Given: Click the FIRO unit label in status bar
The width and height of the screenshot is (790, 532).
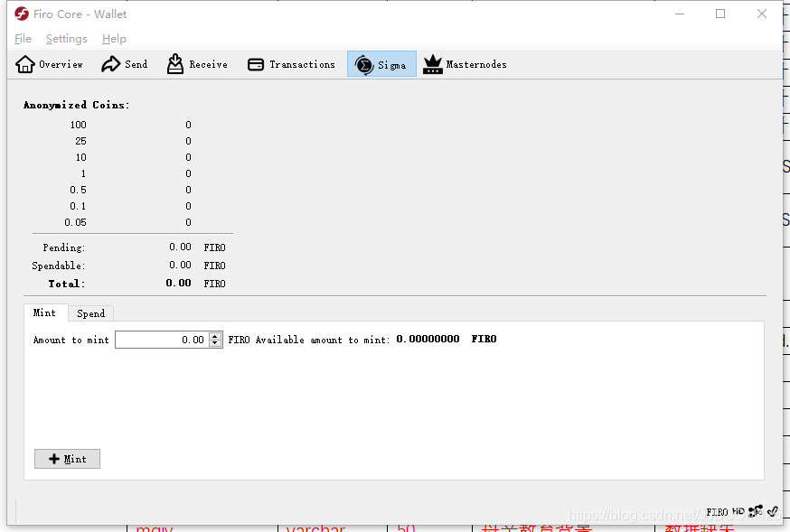Looking at the screenshot, I should [x=717, y=512].
